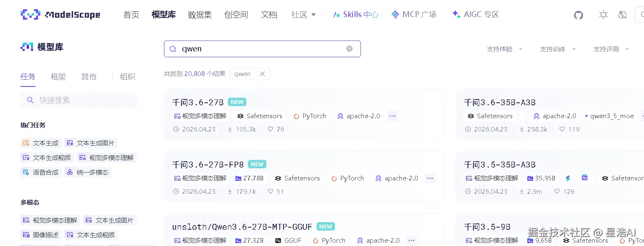Click the search magnifier in qwen field

point(173,49)
